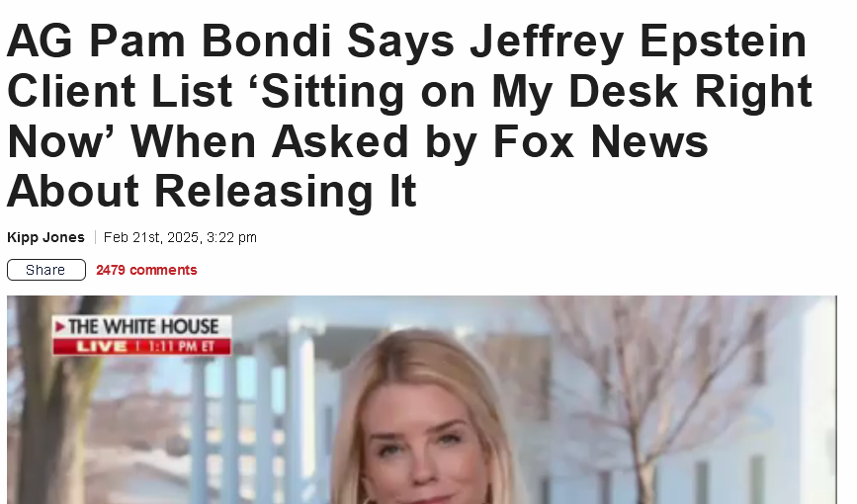
Task: Click the red play arrow in White House banner
Action: click(60, 327)
